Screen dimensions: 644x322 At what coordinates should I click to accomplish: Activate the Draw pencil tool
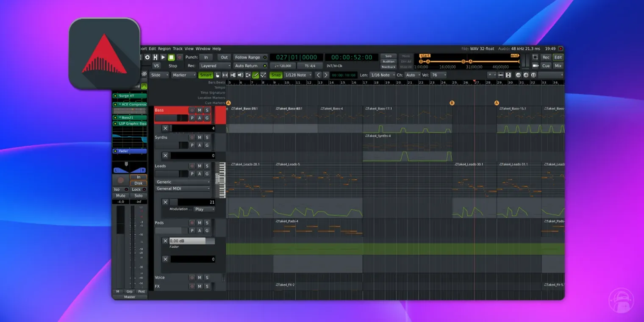tap(255, 75)
